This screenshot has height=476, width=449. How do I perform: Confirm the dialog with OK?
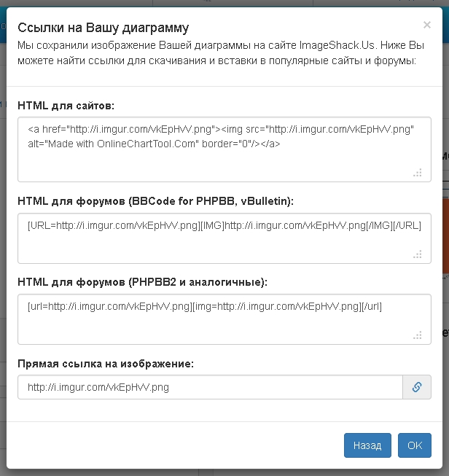coord(415,445)
